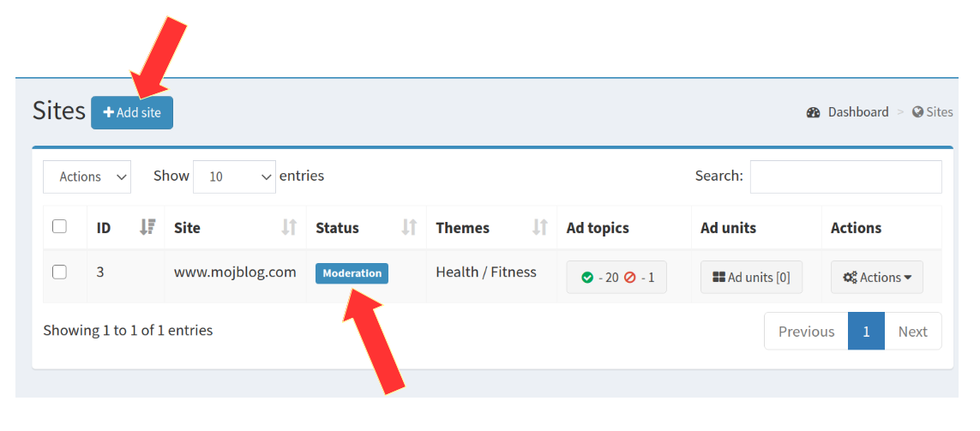Click the Dashboard gauge icon
Viewport: 980px width, 431px height.
point(813,112)
